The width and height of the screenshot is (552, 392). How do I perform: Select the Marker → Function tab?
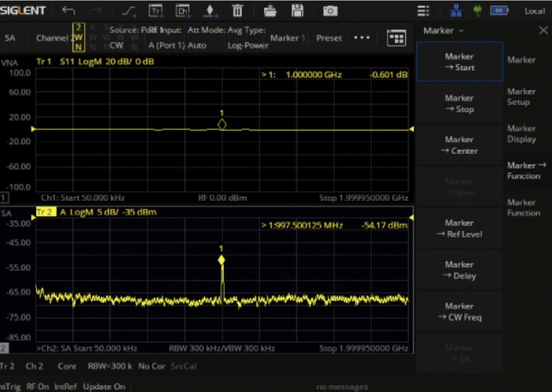526,171
